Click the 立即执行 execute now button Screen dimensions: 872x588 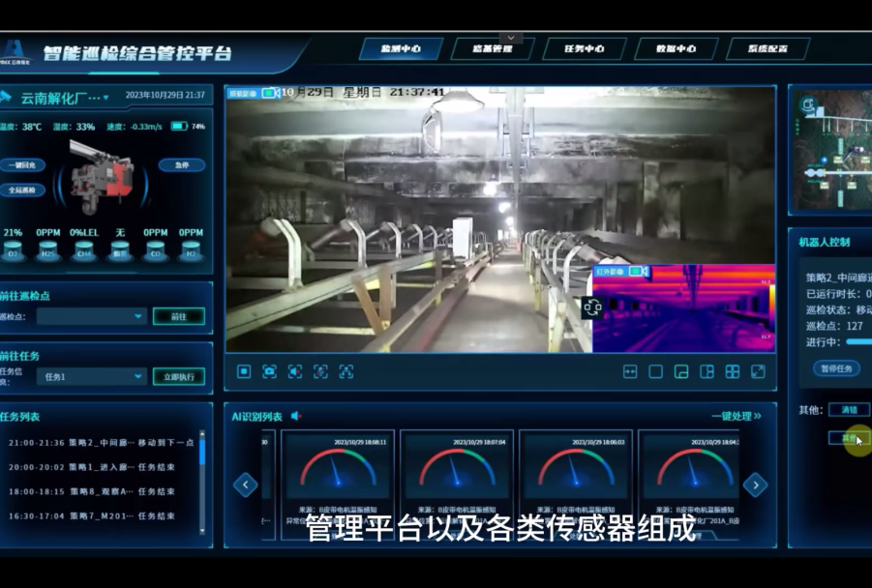tap(178, 376)
